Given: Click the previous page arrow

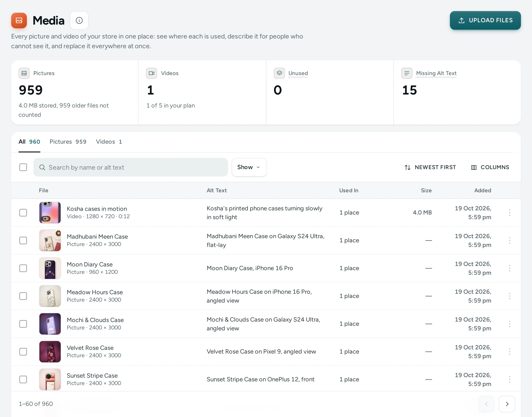Looking at the screenshot, I should [486, 404].
